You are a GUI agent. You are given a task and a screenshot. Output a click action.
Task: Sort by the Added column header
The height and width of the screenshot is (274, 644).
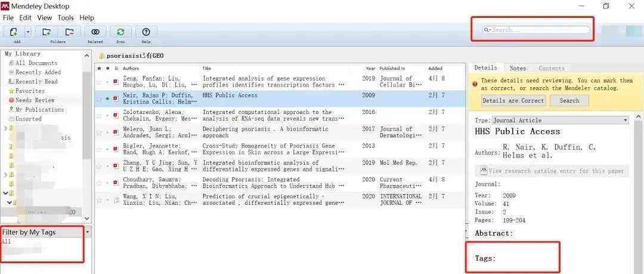tap(435, 68)
